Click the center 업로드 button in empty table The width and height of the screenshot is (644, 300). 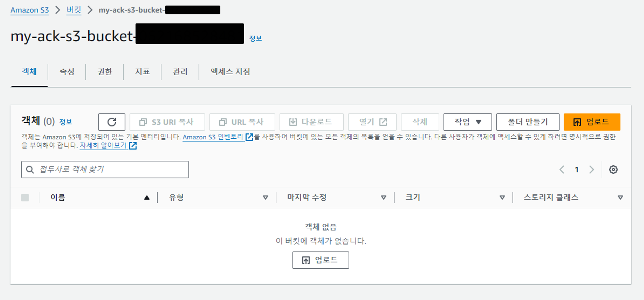(321, 260)
